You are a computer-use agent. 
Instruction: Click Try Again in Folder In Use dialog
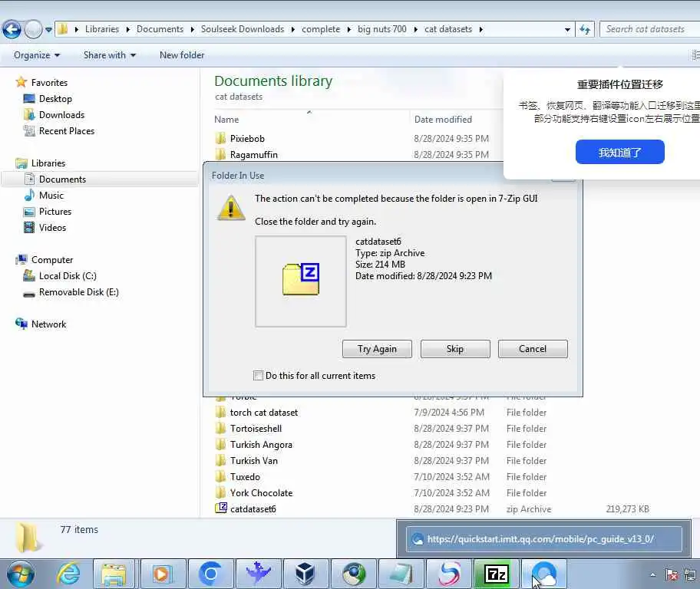click(377, 349)
